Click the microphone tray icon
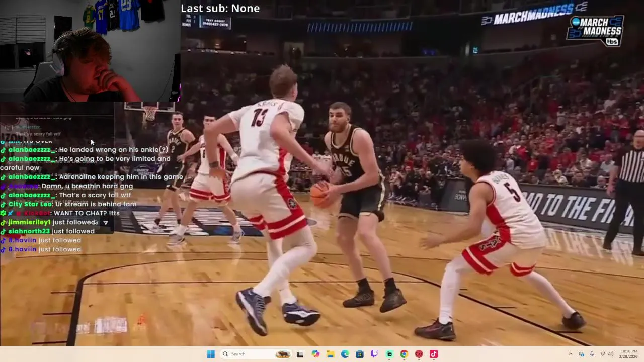 point(592,354)
